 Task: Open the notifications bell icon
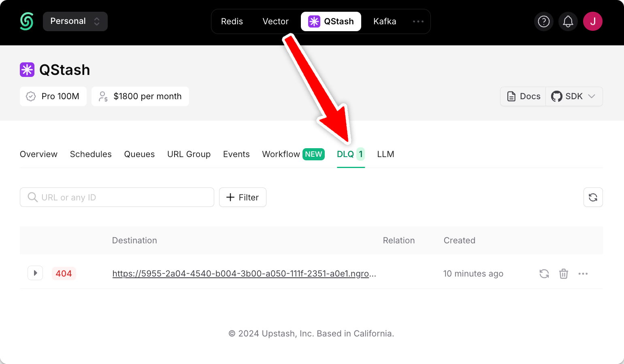(x=568, y=21)
